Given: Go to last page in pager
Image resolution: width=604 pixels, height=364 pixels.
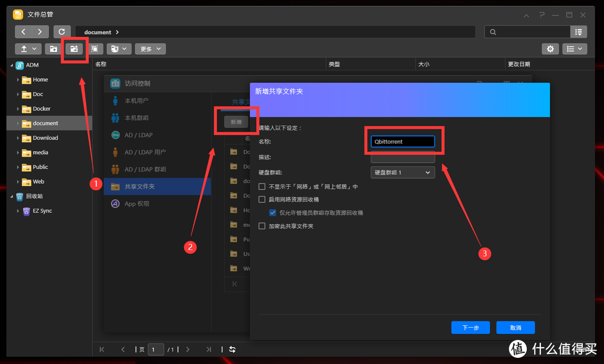Looking at the screenshot, I should point(209,350).
